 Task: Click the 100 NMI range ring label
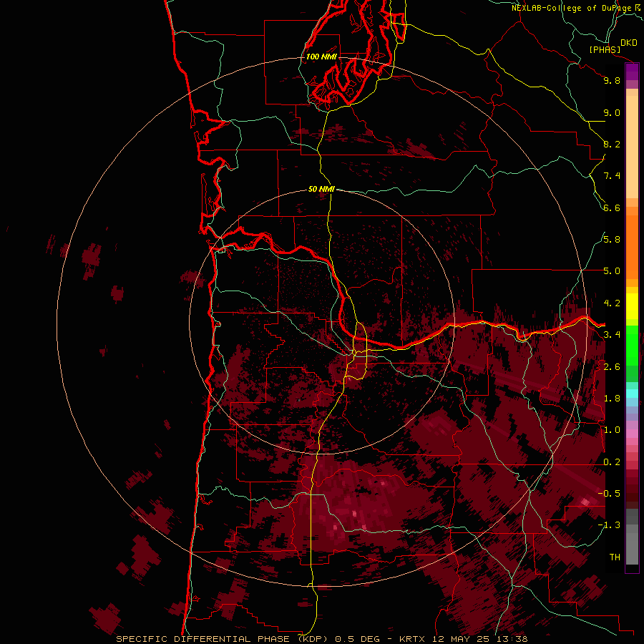(x=321, y=57)
